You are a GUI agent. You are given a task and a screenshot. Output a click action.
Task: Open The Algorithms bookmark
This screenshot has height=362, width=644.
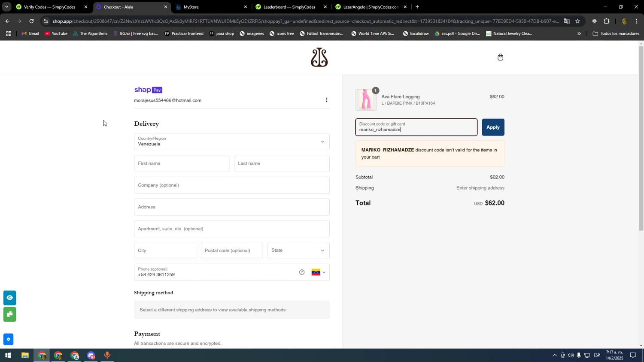pos(90,33)
